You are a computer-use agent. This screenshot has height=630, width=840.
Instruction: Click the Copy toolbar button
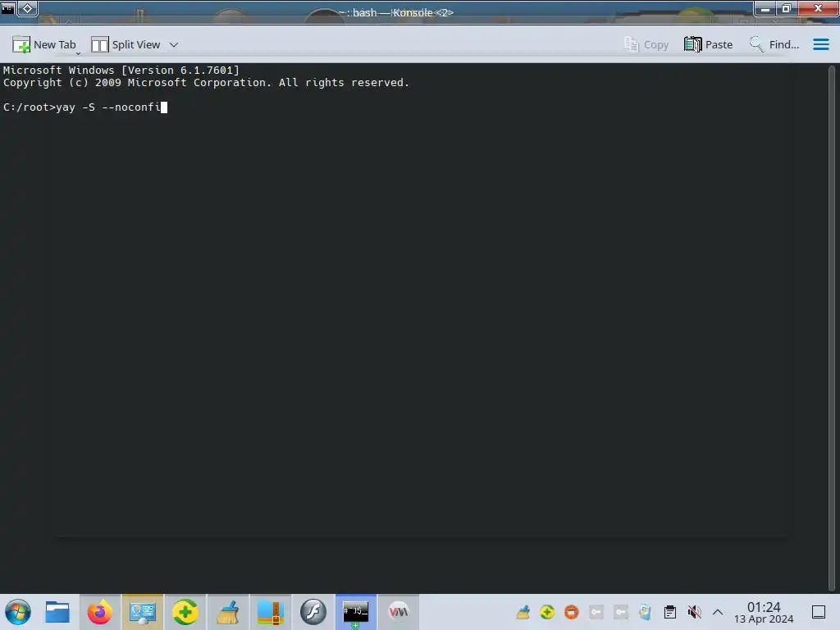[646, 45]
